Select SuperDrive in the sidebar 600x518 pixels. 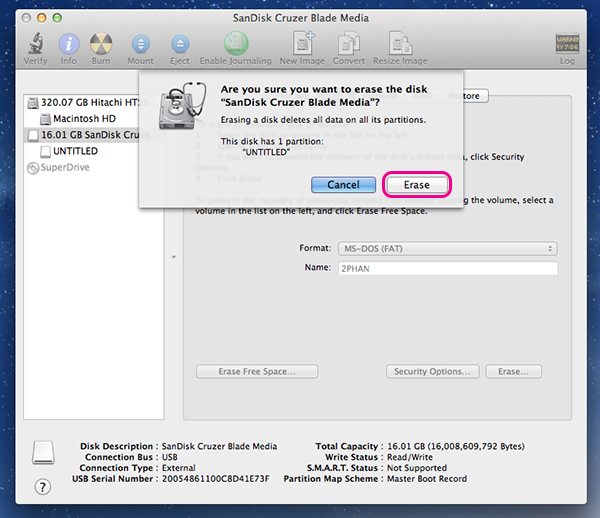59,168
